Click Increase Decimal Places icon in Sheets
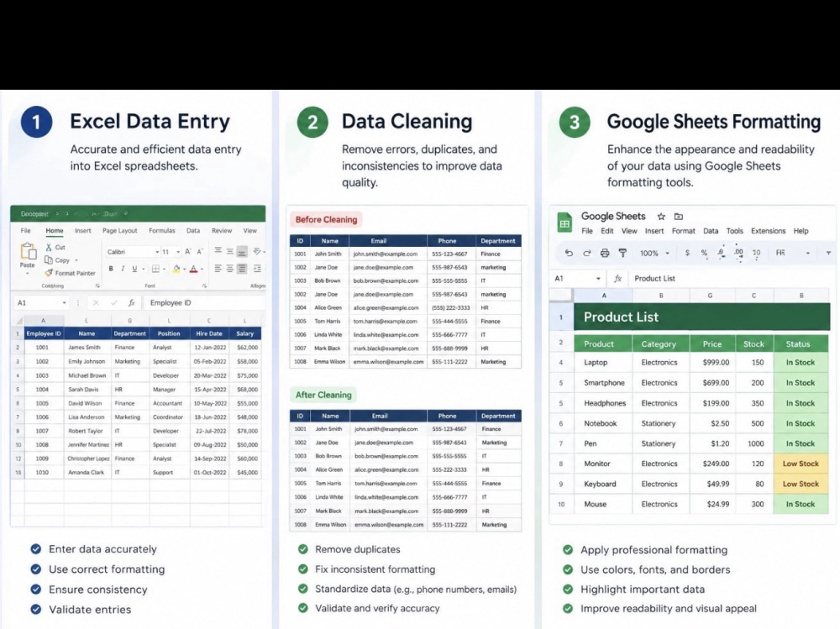The image size is (840, 629). click(x=738, y=253)
